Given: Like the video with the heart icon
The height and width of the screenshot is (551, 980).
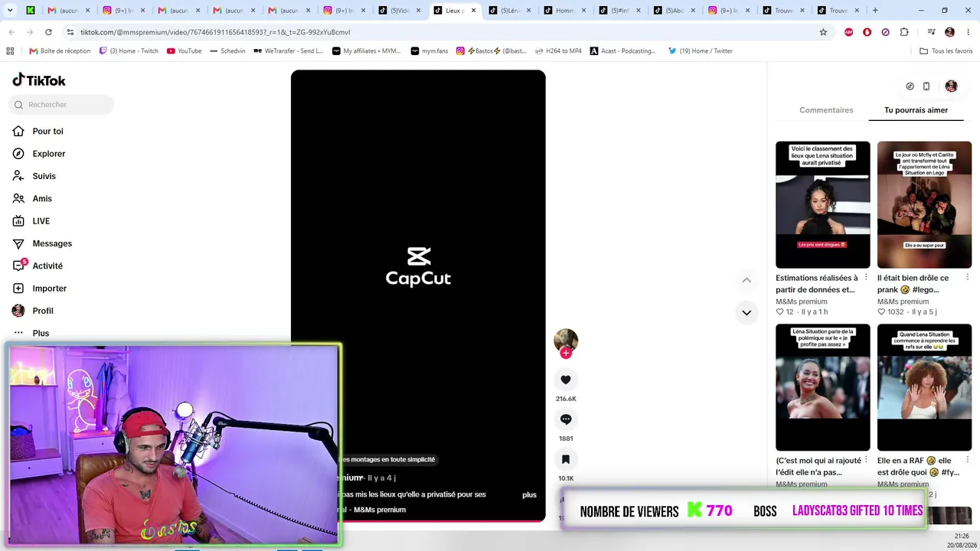Looking at the screenshot, I should (x=566, y=380).
